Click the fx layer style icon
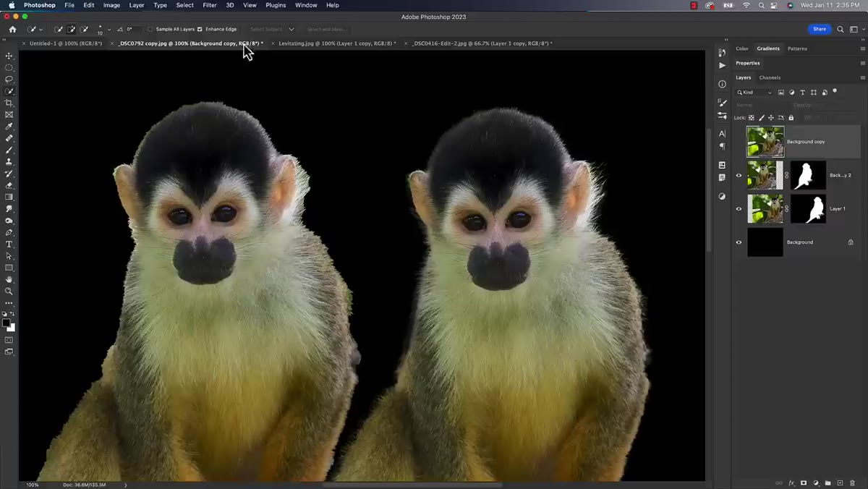Screen dimensions: 868x489 pos(791,482)
